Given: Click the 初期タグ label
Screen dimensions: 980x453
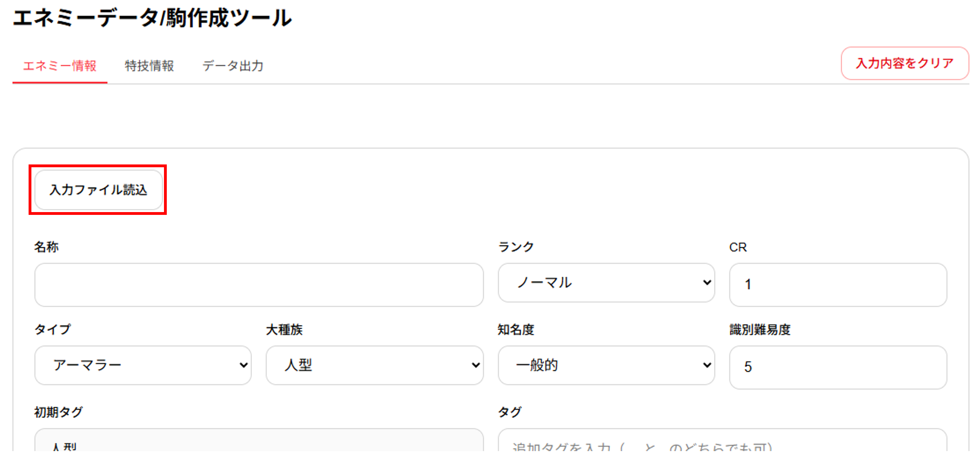Looking at the screenshot, I should [59, 412].
